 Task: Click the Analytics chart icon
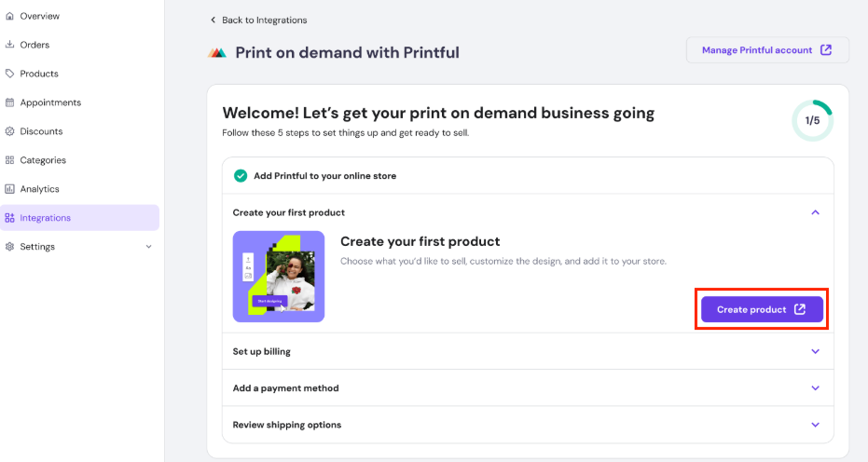9,189
